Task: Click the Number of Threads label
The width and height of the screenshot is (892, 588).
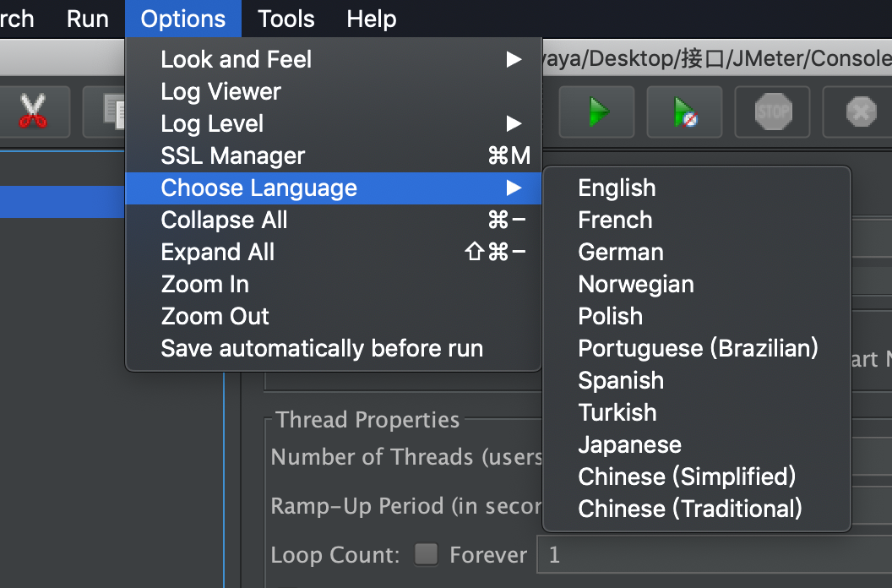Action: [406, 457]
